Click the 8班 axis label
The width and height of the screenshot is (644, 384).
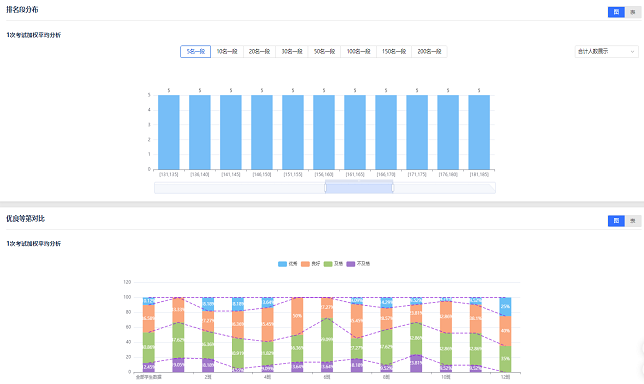click(x=386, y=377)
